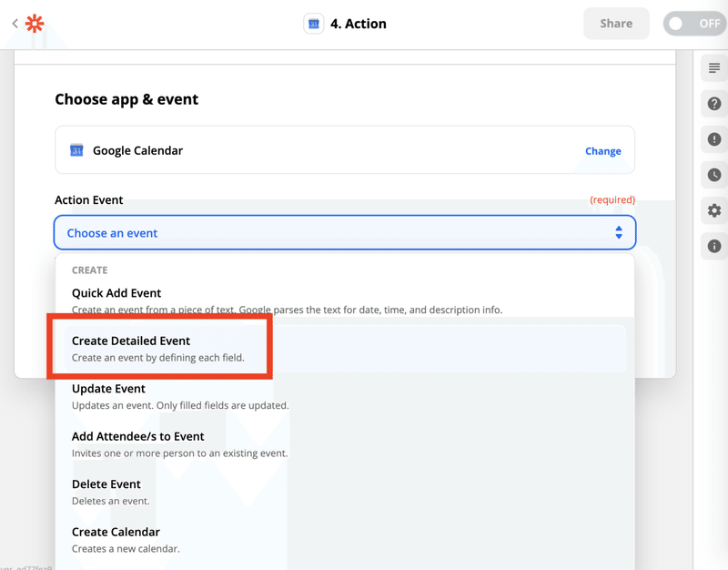The width and height of the screenshot is (728, 570).
Task: Click the Change link for Google Calendar
Action: click(x=602, y=151)
